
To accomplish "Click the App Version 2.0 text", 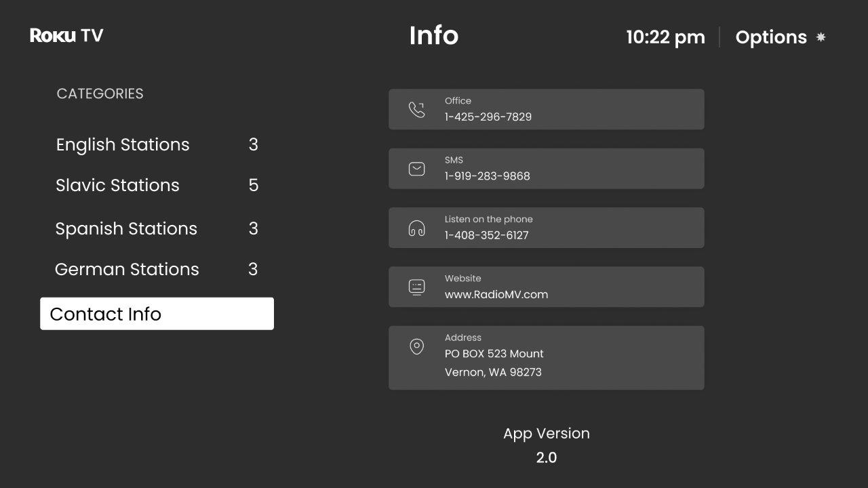I will (x=546, y=445).
